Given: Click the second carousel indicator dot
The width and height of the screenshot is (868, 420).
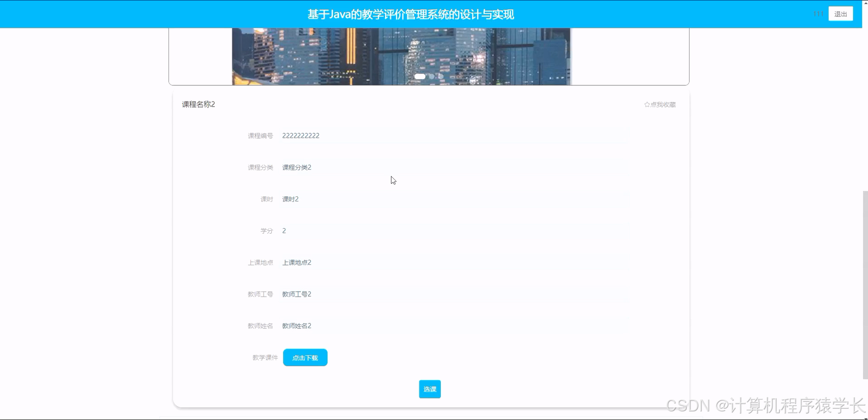Looking at the screenshot, I should click(x=432, y=76).
